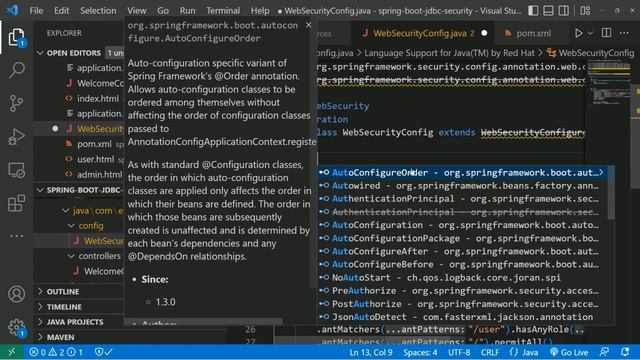The image size is (640, 360).
Task: Collapse the config folder
Action: [71, 226]
